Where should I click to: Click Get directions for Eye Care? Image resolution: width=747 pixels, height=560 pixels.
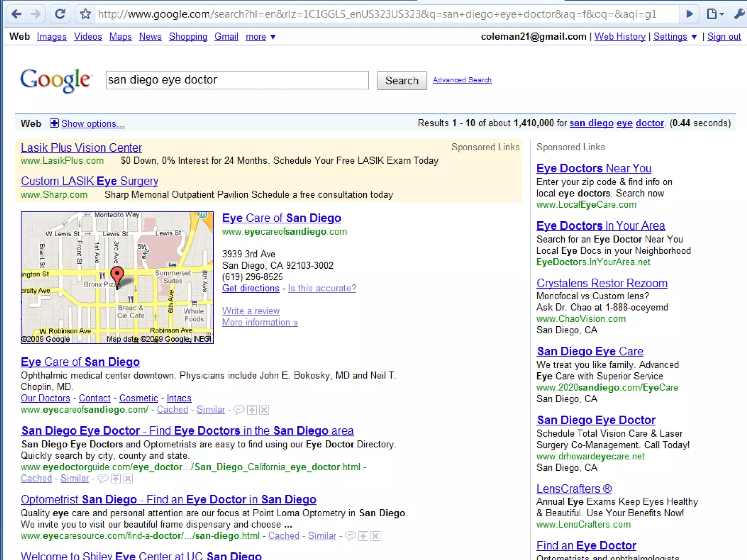tap(251, 288)
